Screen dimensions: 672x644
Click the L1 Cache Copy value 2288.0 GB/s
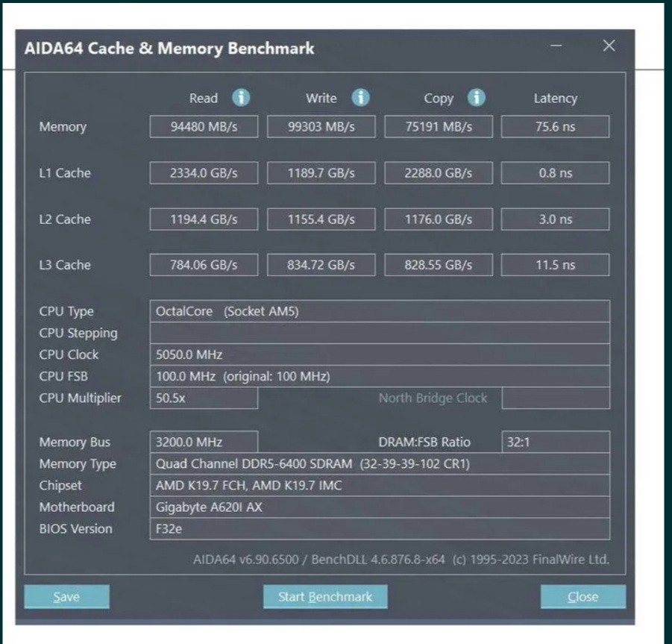click(439, 173)
